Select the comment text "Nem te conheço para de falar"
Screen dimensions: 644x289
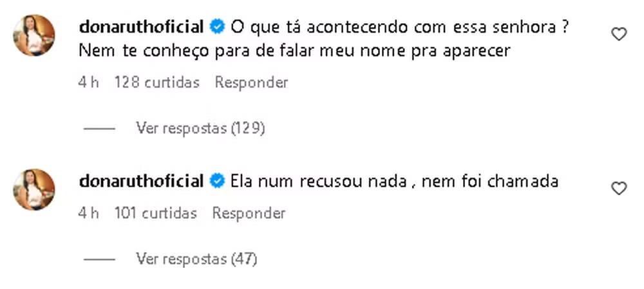[194, 51]
